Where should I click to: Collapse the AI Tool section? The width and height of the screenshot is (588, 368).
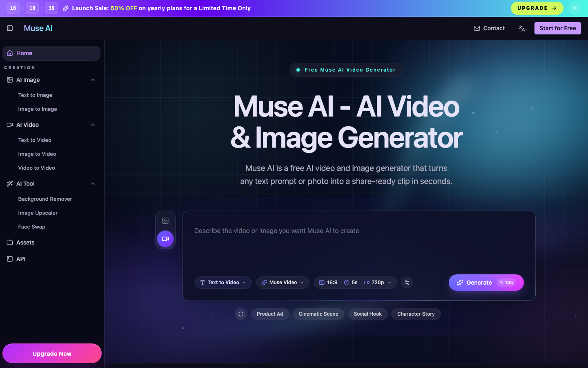coord(93,184)
